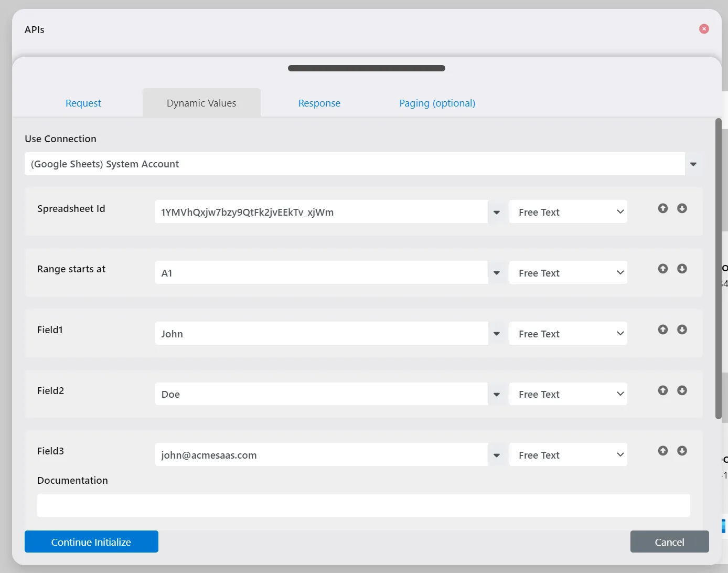Change Field2 Free Text type dropdown
The width and height of the screenshot is (728, 573).
pyautogui.click(x=568, y=394)
